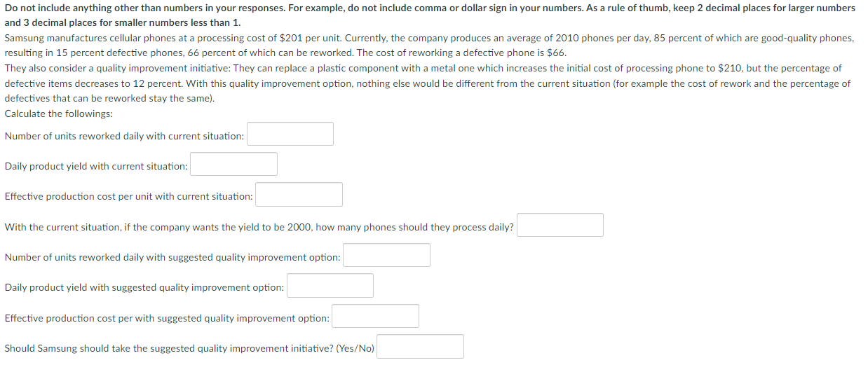
Task: Click label 'Daily product yield with suggested quality improvement'
Action: point(144,287)
